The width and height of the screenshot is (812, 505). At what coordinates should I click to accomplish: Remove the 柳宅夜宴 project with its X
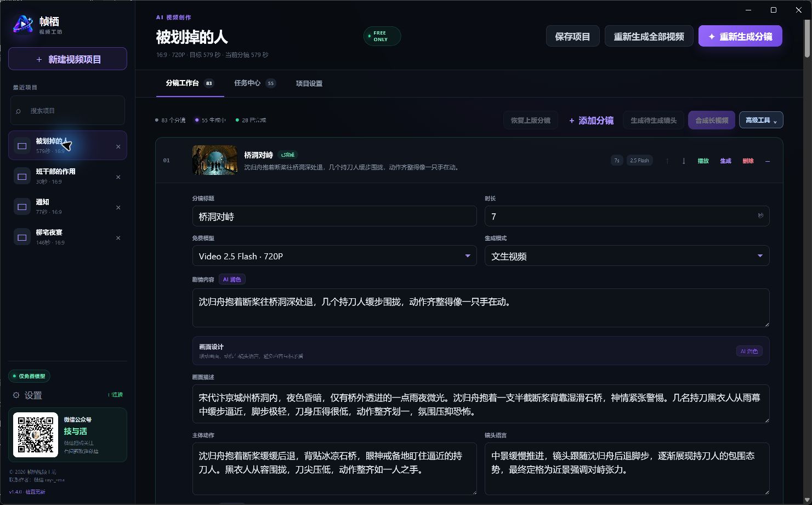[x=118, y=238]
